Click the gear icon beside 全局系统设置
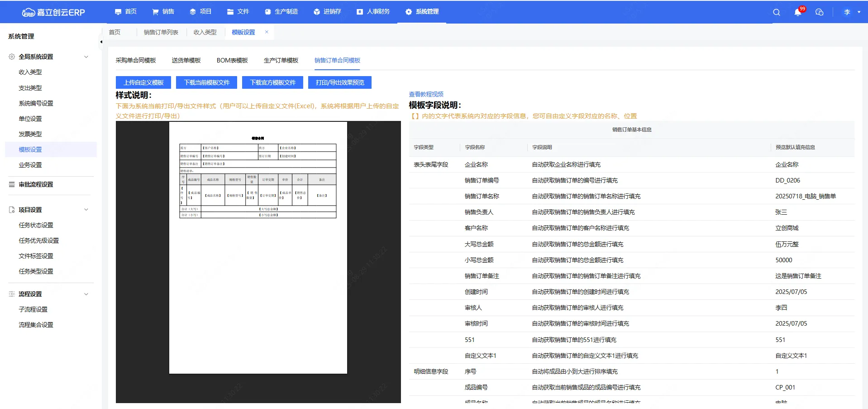The height and width of the screenshot is (409, 868). coord(12,57)
